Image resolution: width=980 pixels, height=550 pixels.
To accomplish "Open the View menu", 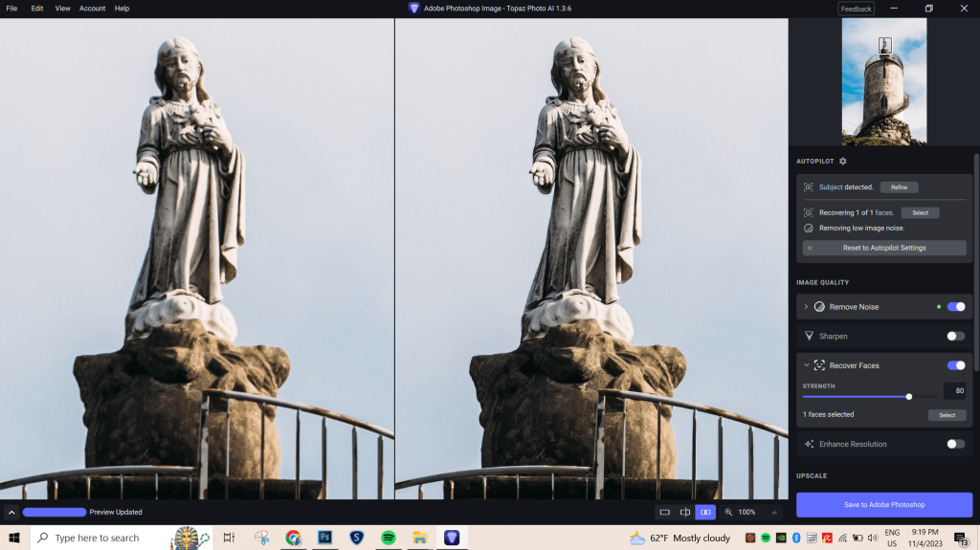I will click(62, 9).
